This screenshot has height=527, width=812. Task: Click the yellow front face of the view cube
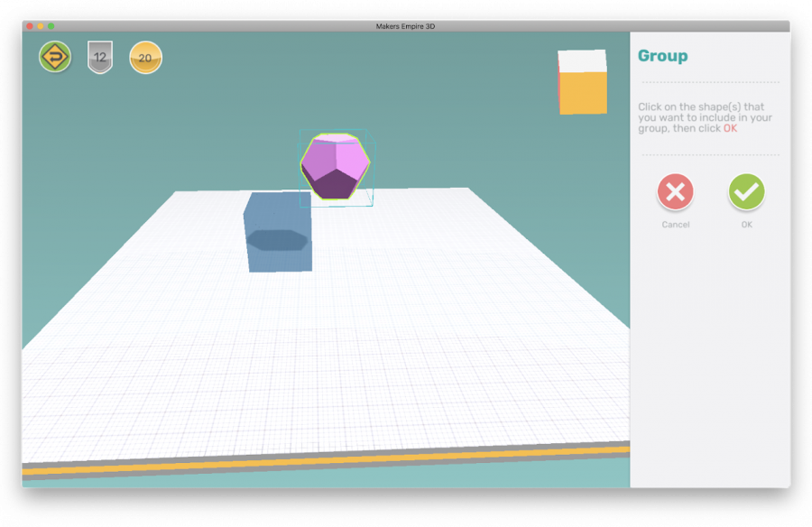(584, 93)
